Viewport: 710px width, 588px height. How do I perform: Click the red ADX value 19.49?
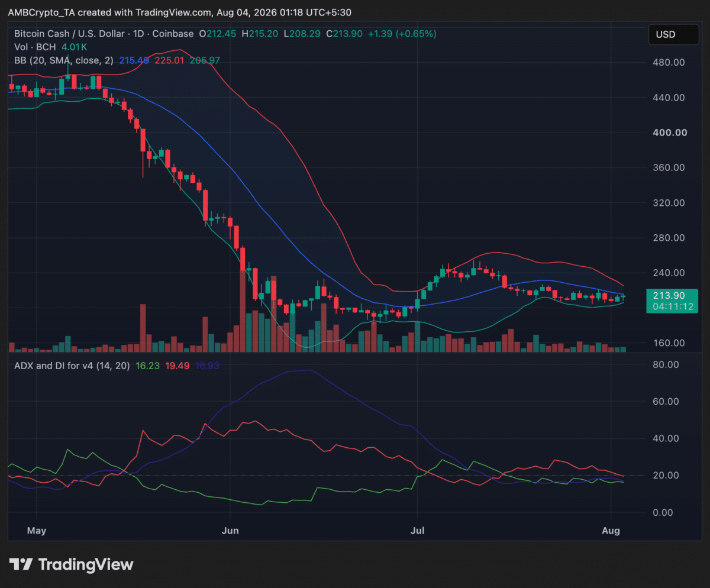click(177, 366)
